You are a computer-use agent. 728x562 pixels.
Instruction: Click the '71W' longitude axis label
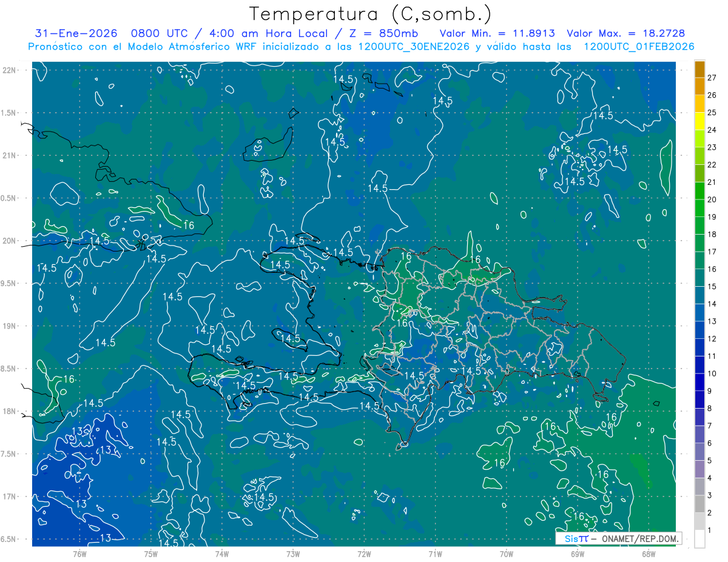(435, 554)
